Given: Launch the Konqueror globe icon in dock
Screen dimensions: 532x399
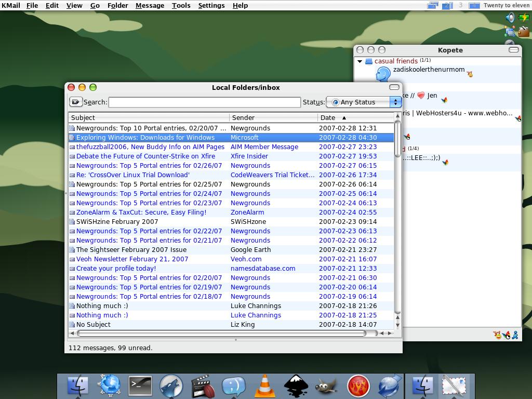Looking at the screenshot, I should (x=109, y=386).
